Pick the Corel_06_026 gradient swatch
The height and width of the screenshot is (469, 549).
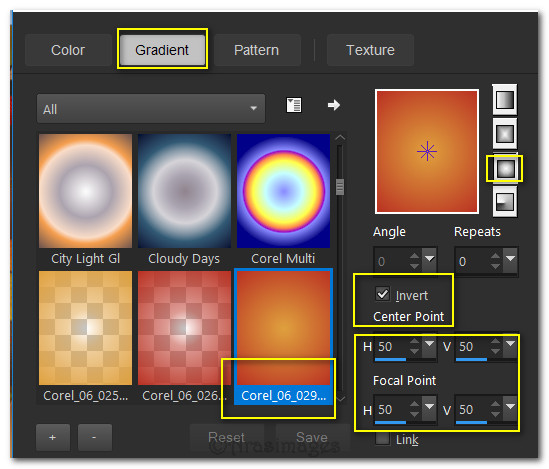tap(184, 328)
